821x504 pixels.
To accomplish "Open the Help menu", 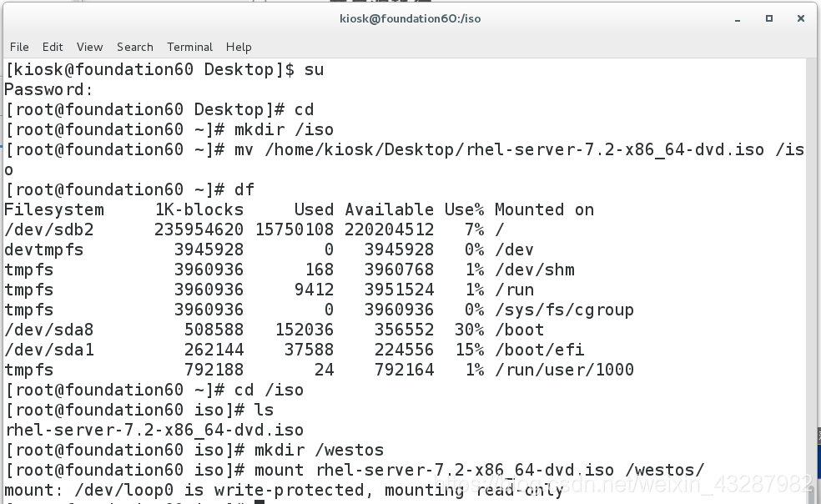I will 239,48.
